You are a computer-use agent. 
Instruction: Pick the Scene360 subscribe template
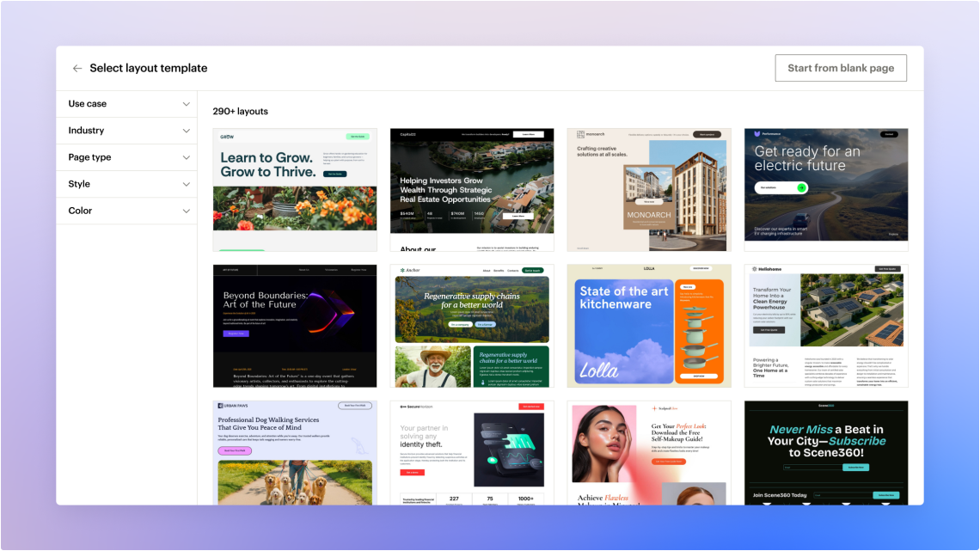tap(826, 452)
